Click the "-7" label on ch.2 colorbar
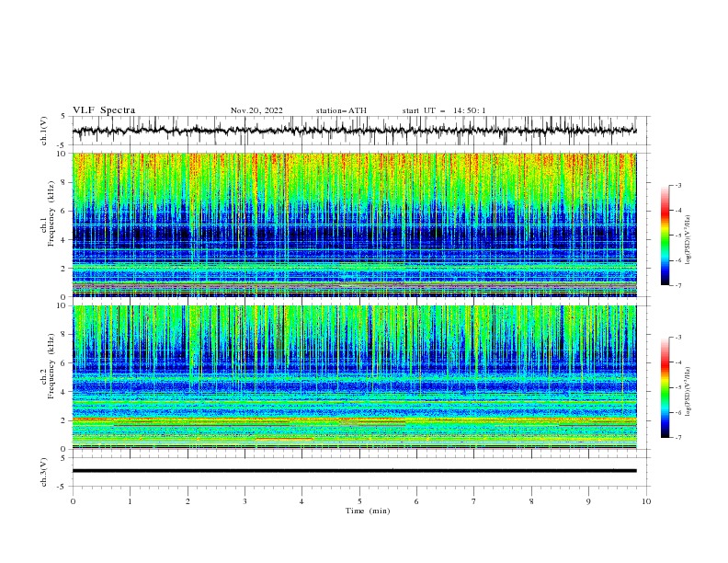The width and height of the screenshot is (728, 563). point(677,437)
